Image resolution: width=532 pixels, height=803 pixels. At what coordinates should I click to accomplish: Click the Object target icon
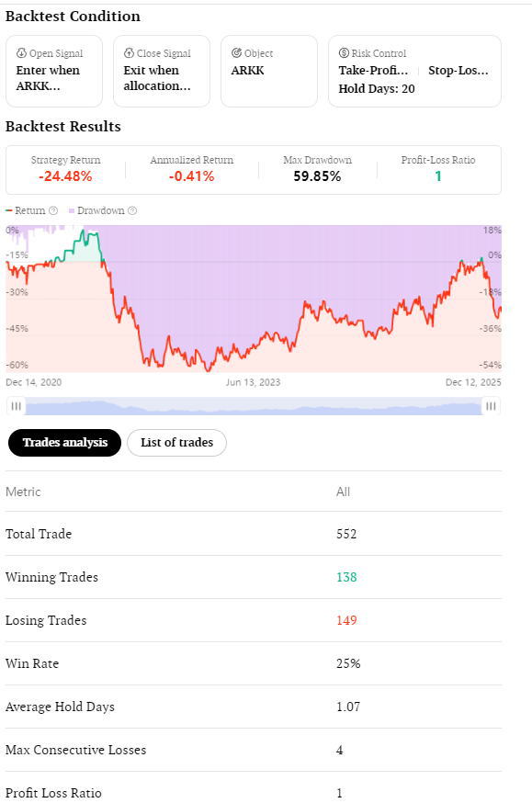[x=236, y=52]
